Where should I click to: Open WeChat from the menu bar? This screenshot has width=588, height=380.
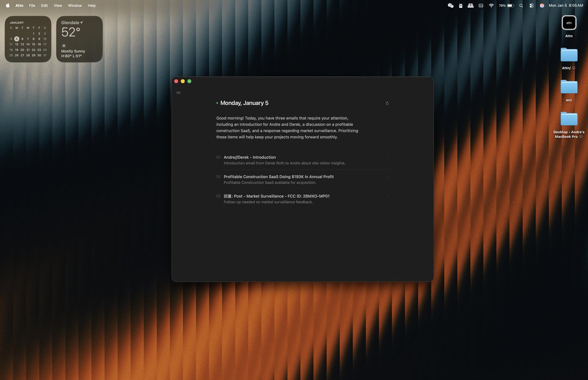tap(450, 5)
